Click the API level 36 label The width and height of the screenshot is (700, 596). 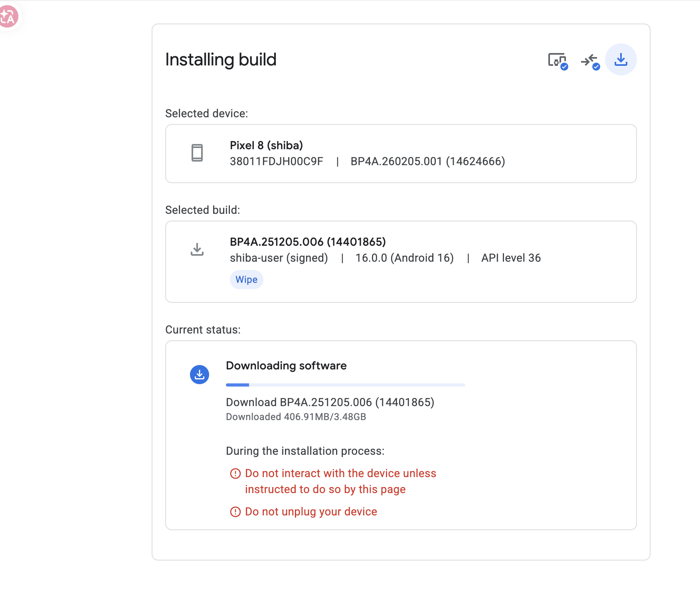coord(511,258)
